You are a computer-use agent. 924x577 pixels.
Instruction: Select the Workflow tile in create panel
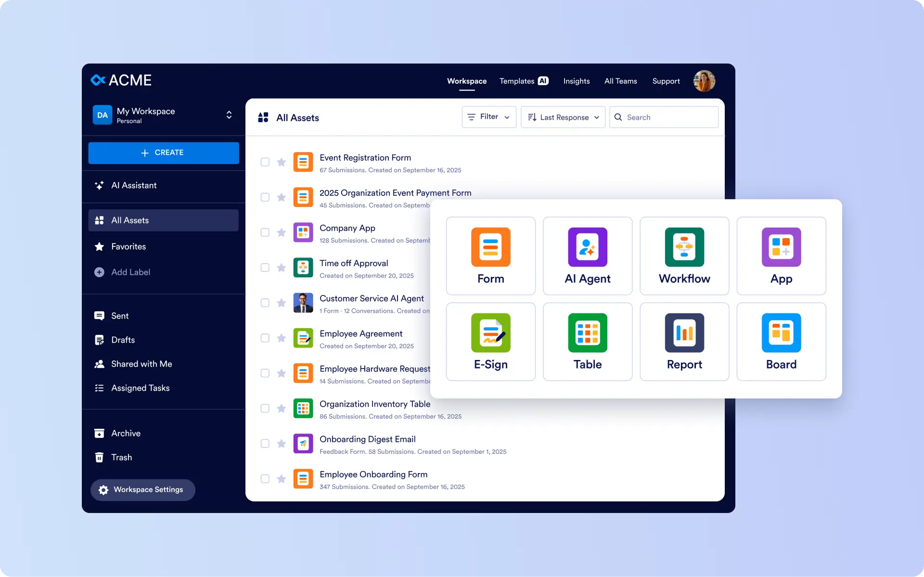pos(684,256)
